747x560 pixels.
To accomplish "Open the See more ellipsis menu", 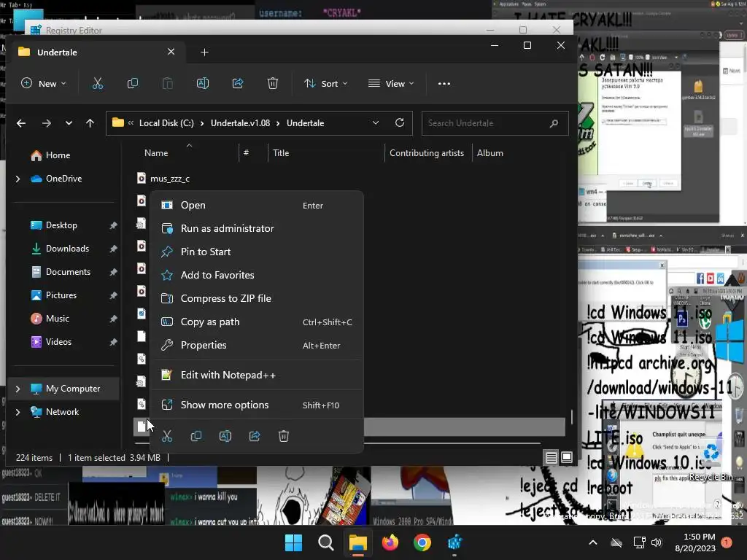I will 444,84.
